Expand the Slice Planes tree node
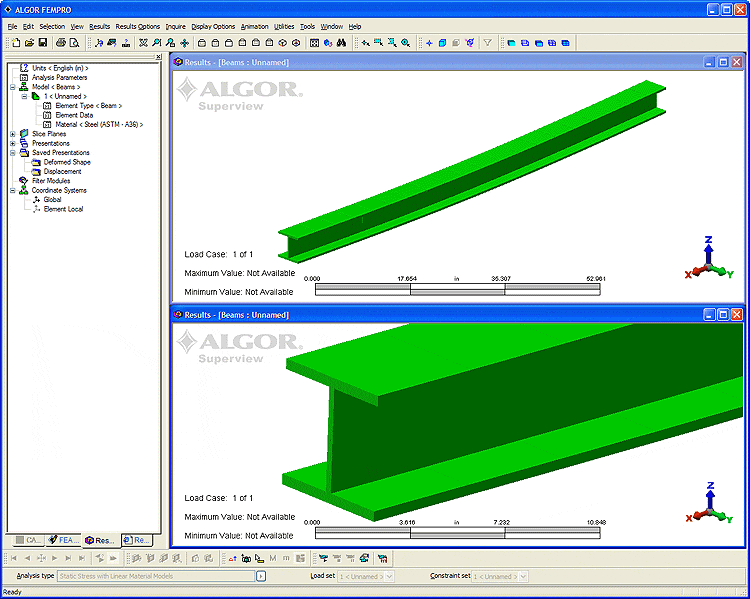This screenshot has width=750, height=599. (12, 134)
